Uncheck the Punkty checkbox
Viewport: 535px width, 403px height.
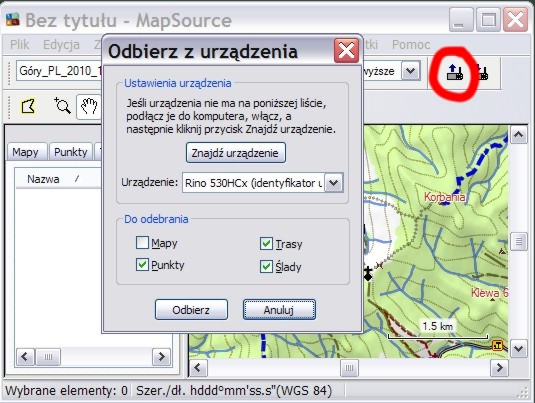(142, 264)
